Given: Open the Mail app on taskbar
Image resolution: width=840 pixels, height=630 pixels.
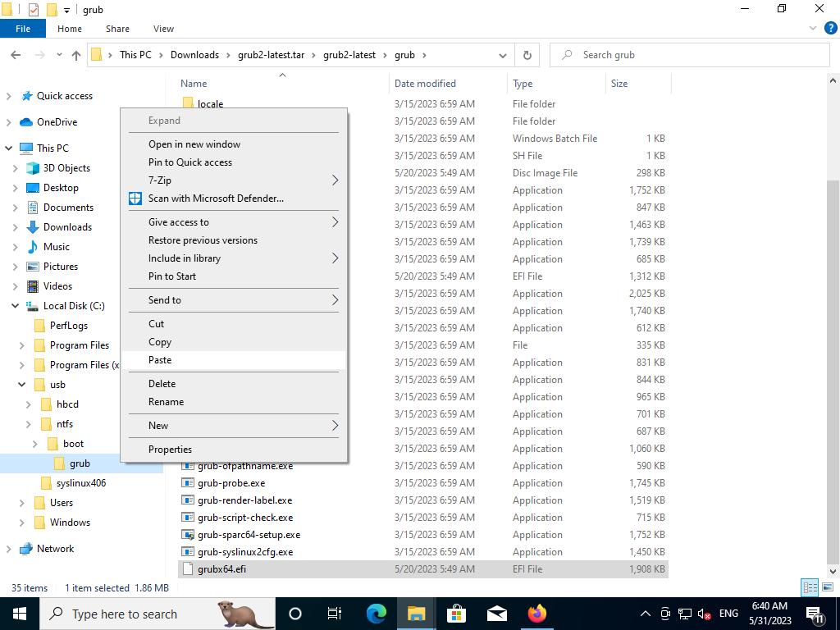Looking at the screenshot, I should 496,614.
